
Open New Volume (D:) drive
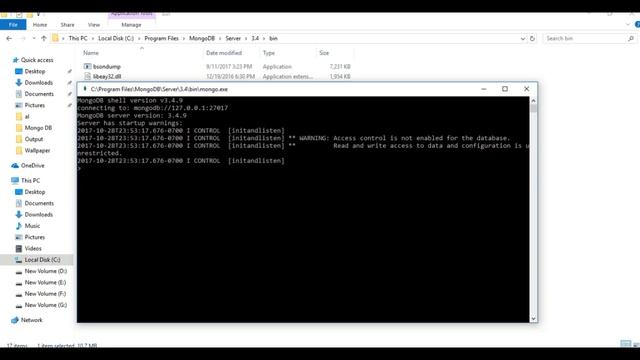(45, 271)
